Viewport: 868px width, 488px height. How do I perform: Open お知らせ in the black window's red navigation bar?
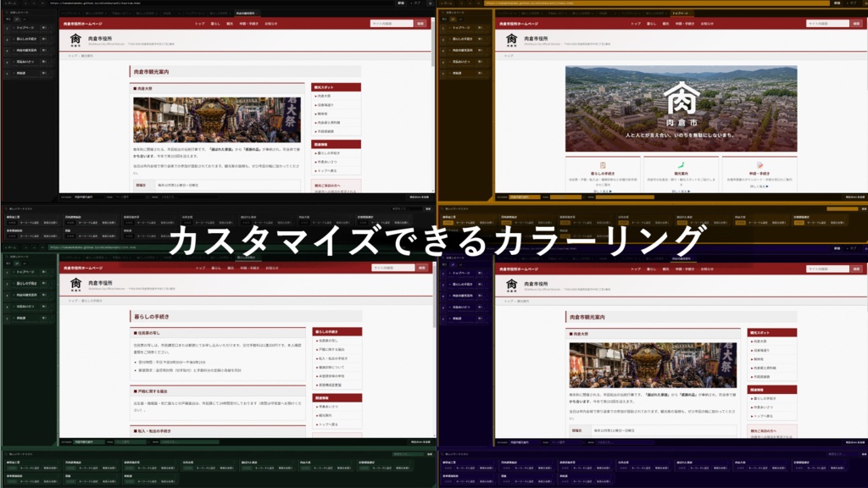click(271, 24)
